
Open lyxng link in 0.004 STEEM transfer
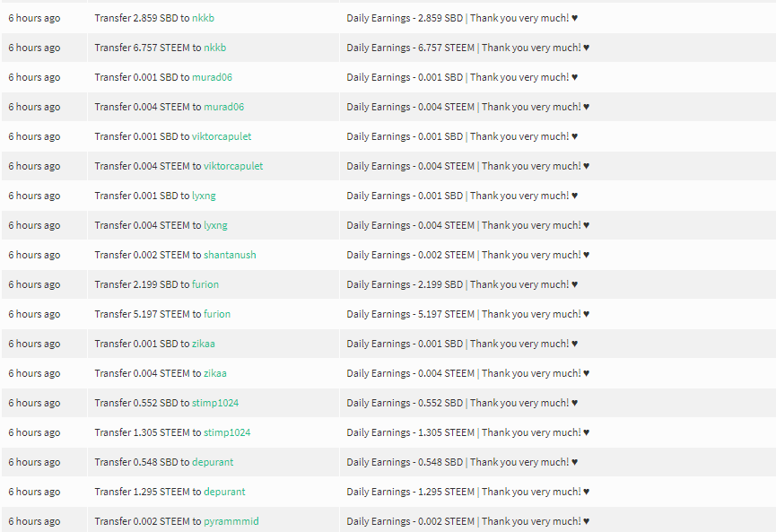tap(216, 226)
